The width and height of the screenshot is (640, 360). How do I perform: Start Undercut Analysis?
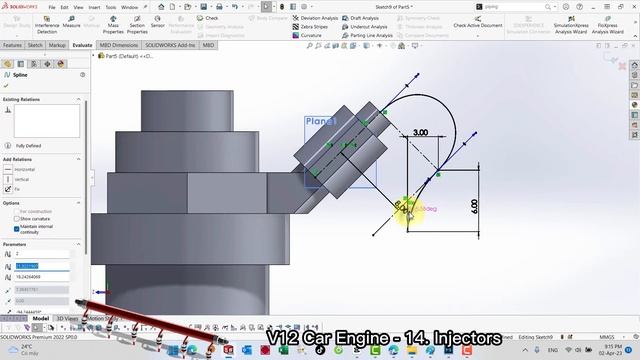pyautogui.click(x=364, y=27)
